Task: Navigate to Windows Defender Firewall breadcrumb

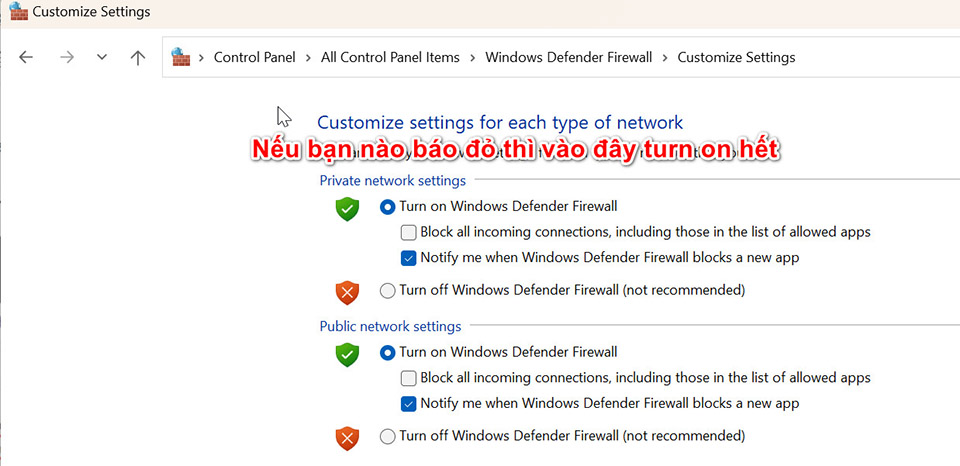Action: point(568,57)
